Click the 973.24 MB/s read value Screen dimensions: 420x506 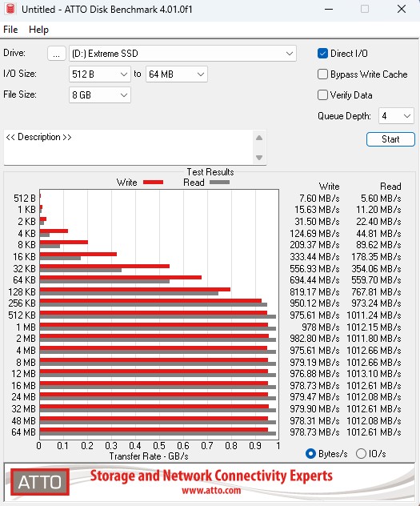click(x=376, y=303)
